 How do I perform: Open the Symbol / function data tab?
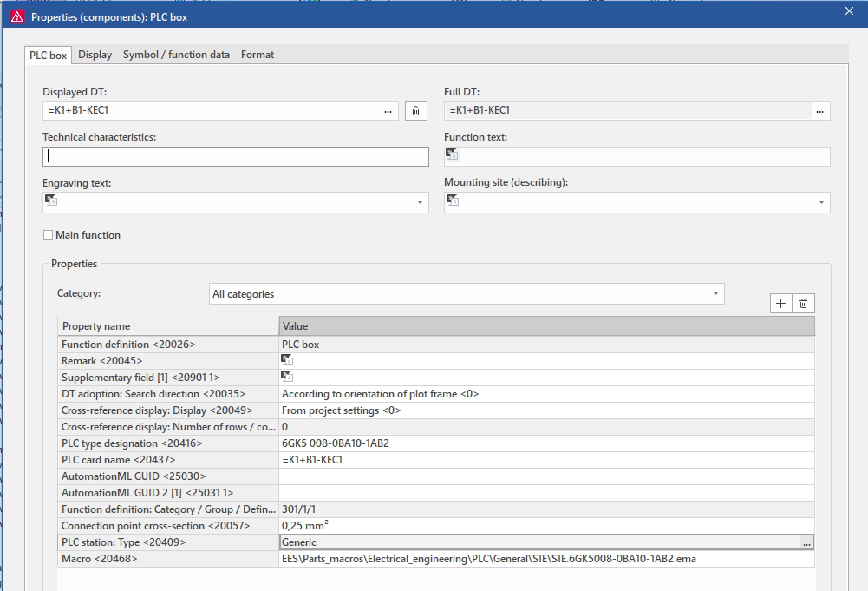[x=176, y=55]
